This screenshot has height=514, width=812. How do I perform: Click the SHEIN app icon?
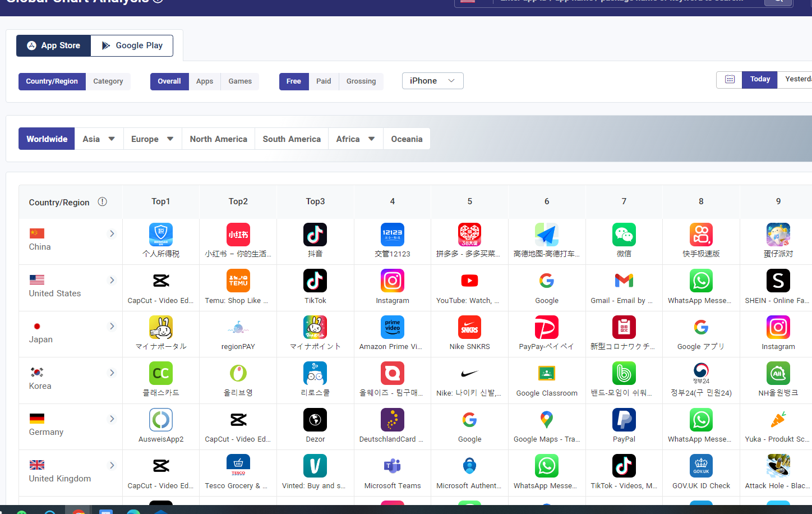[x=778, y=281]
